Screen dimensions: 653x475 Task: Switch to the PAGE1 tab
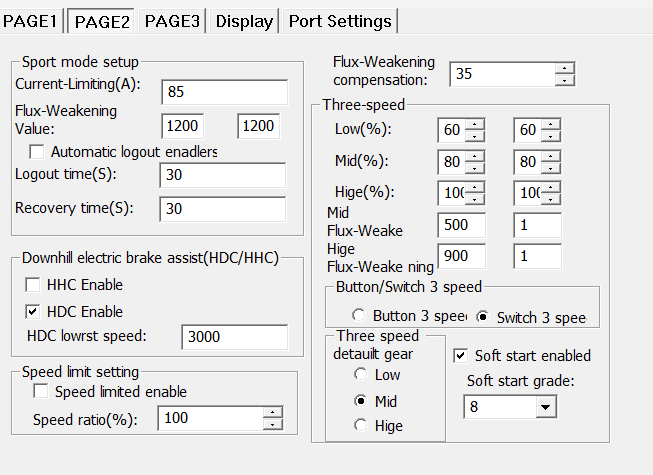(x=33, y=20)
